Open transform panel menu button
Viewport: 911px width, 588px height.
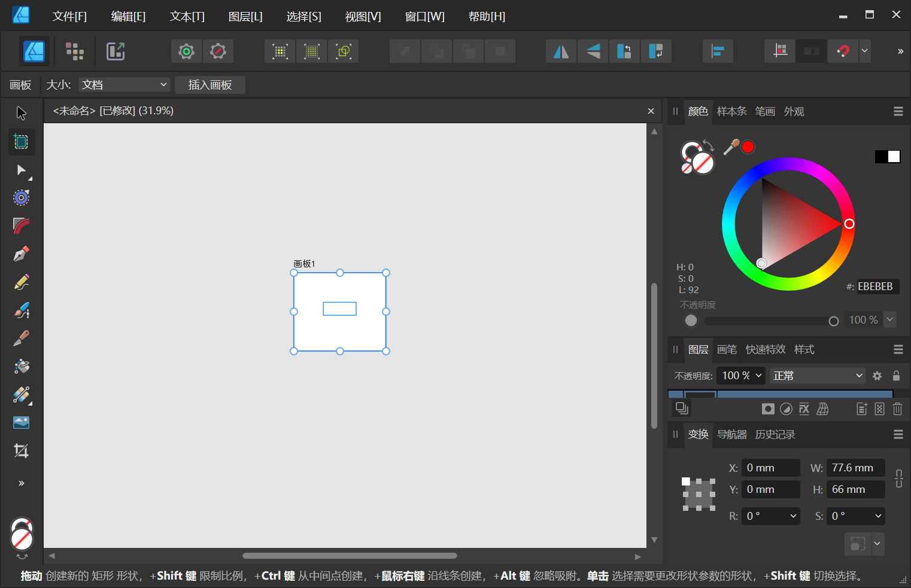(898, 434)
